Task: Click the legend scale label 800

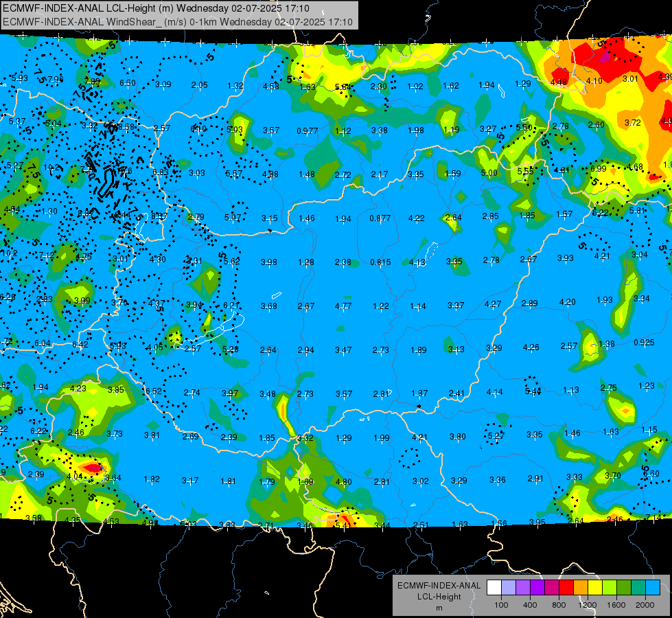Action: pos(559,605)
